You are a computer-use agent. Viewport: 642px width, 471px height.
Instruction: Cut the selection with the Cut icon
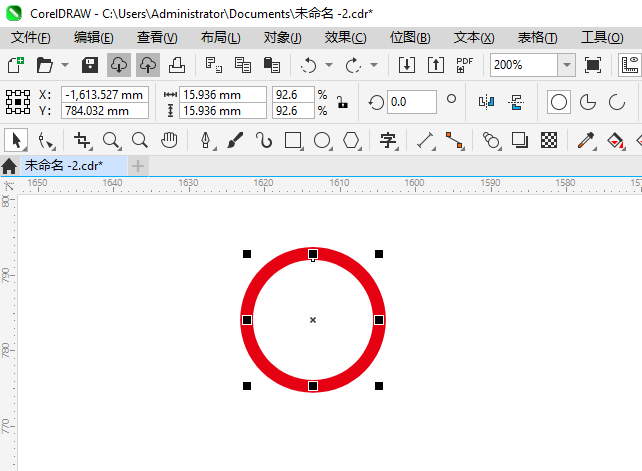pos(214,65)
